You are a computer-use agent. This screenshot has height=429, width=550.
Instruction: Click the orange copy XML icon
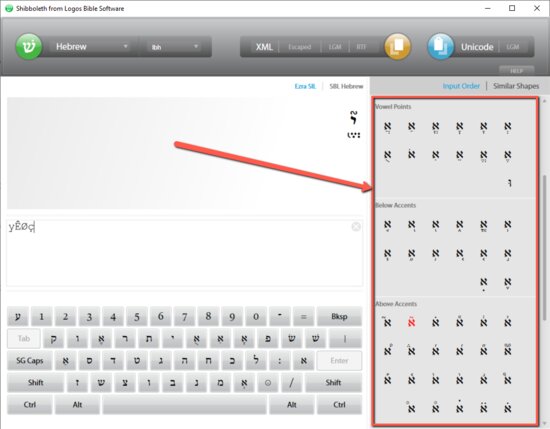pos(397,46)
